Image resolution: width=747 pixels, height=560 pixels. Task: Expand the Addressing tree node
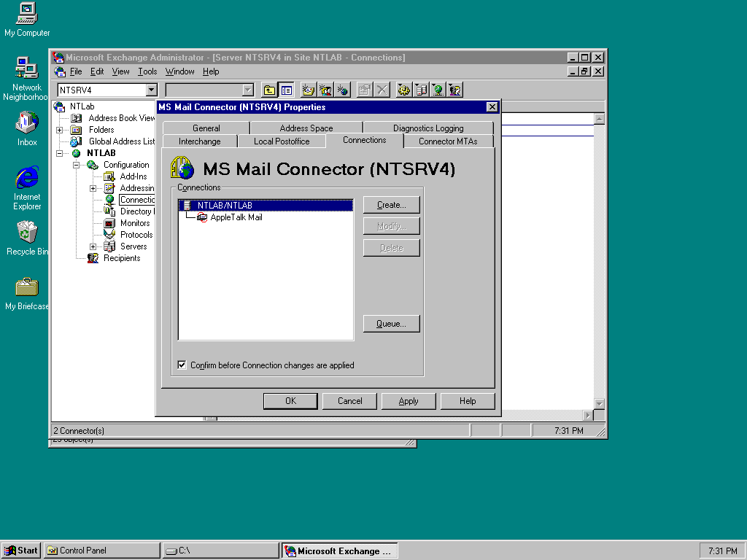93,188
